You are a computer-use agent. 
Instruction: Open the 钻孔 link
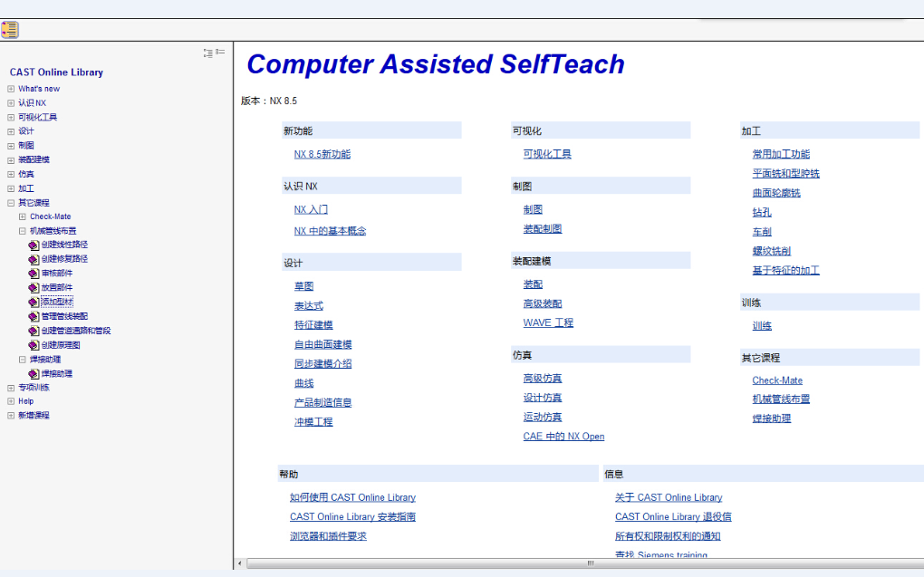[762, 213]
